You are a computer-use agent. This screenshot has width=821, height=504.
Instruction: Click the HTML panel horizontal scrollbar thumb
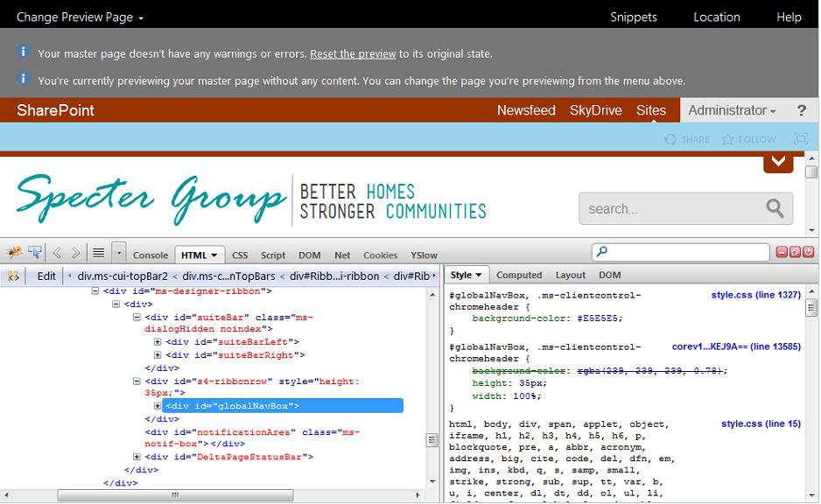pyautogui.click(x=175, y=495)
